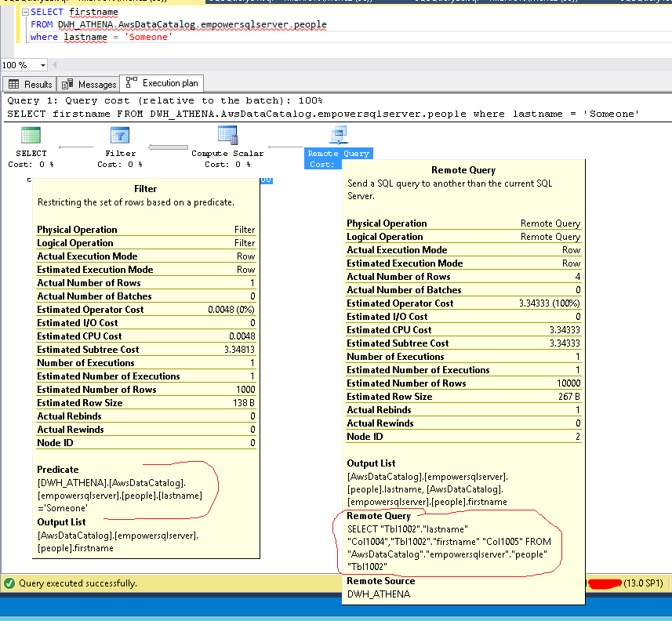Click 'Someone' string in the query editor
The width and height of the screenshot is (672, 621).
(147, 37)
